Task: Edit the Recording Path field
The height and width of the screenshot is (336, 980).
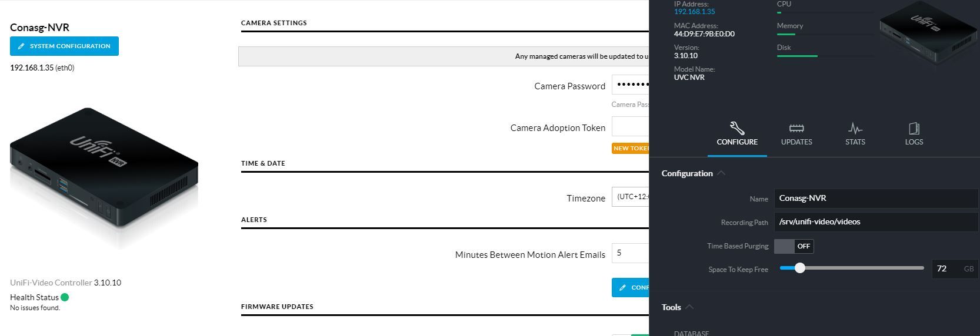Action: (x=876, y=222)
